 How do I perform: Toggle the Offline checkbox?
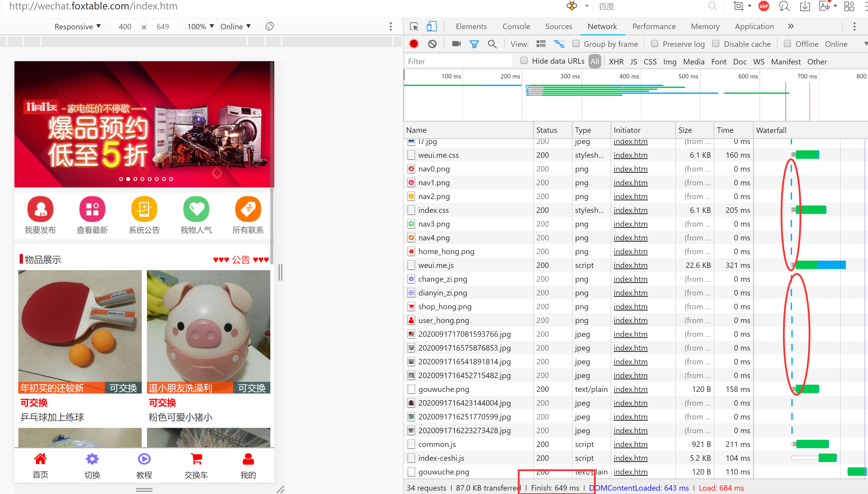pyautogui.click(x=787, y=43)
